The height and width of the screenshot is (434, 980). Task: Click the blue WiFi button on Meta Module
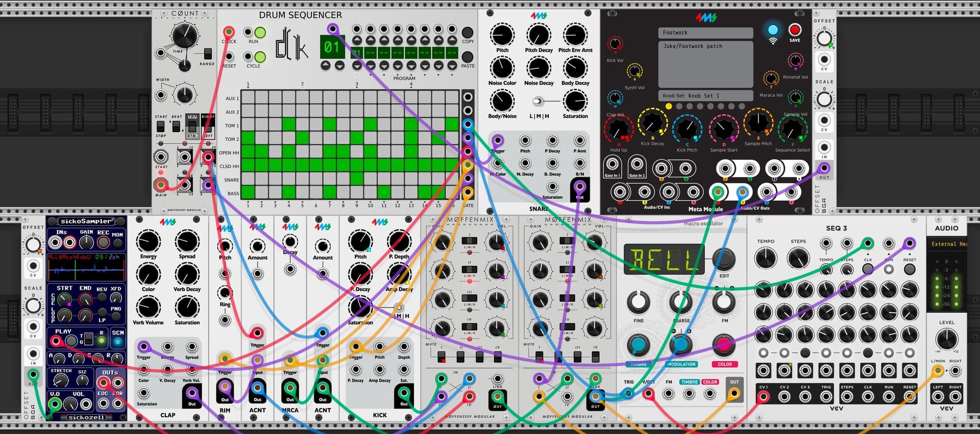(773, 30)
